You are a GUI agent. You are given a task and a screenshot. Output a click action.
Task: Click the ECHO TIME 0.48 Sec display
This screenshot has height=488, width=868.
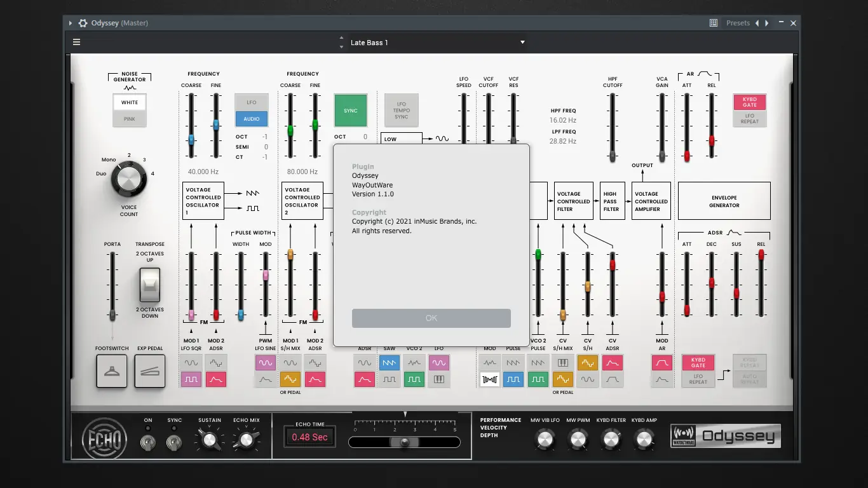(310, 437)
